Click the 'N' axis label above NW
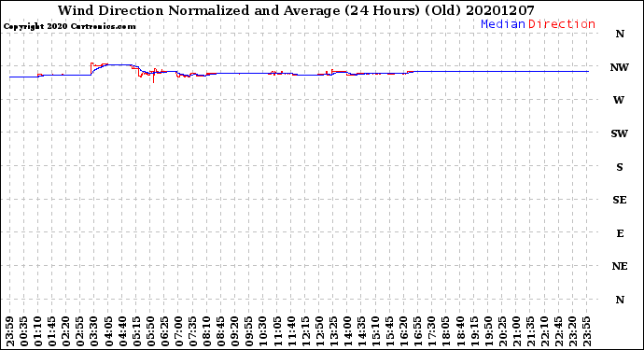 (620, 34)
